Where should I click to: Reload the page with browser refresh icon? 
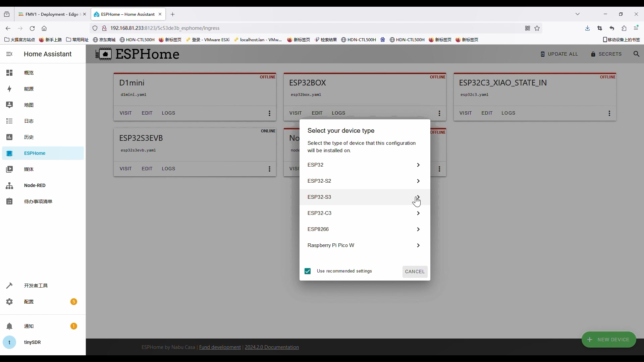32,28
